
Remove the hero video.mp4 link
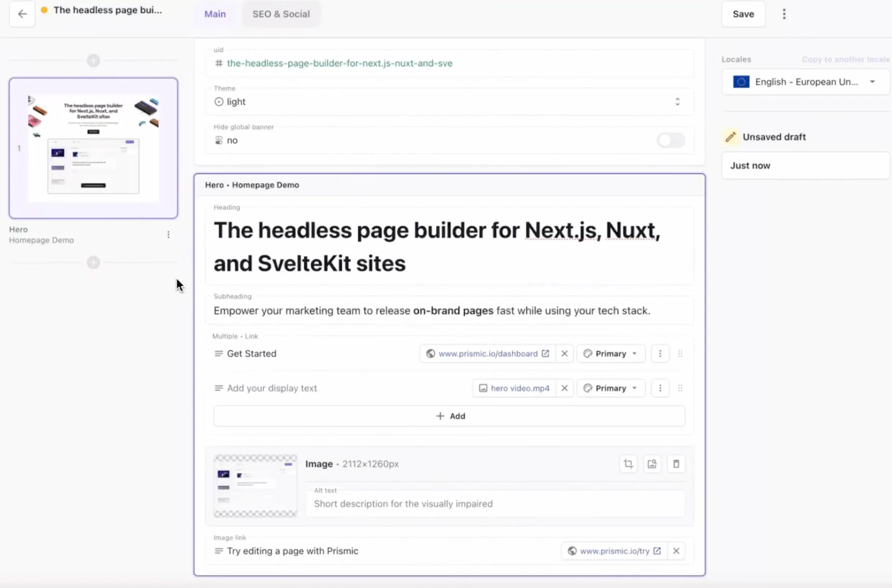(x=564, y=388)
